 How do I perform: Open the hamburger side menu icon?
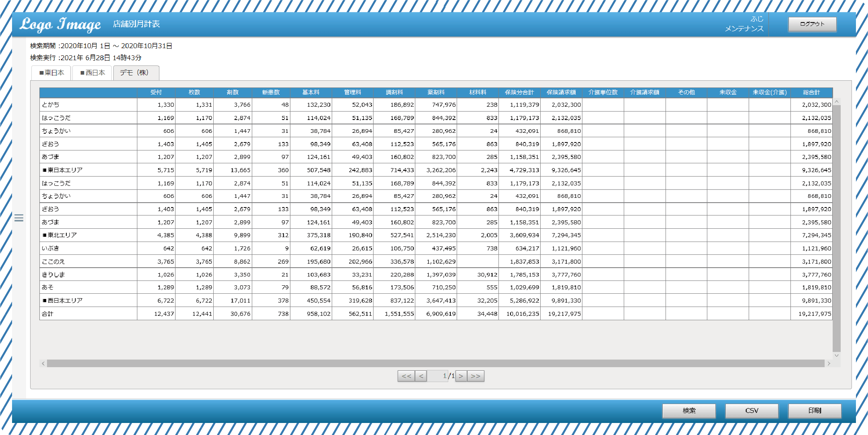[19, 218]
